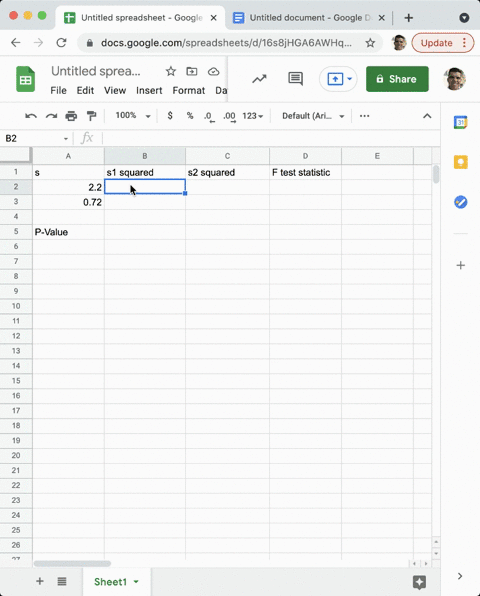The image size is (480, 596).
Task: Open the comment history icon
Action: coord(295,79)
